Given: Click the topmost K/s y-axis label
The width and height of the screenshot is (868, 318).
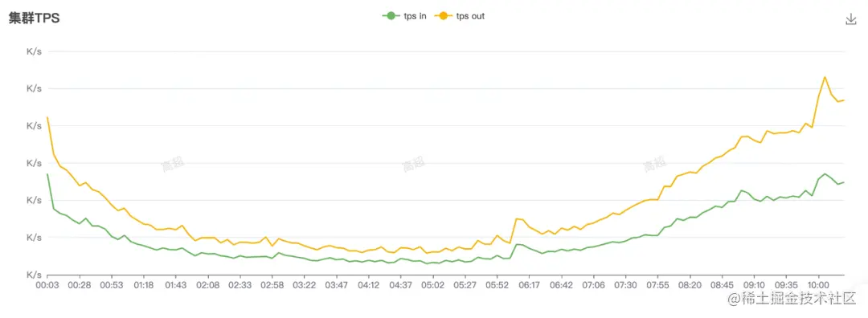Looking at the screenshot, I should [34, 51].
